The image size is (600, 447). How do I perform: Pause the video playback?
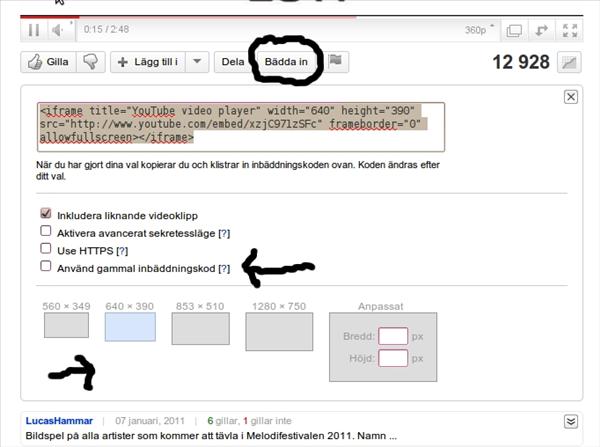pos(34,30)
